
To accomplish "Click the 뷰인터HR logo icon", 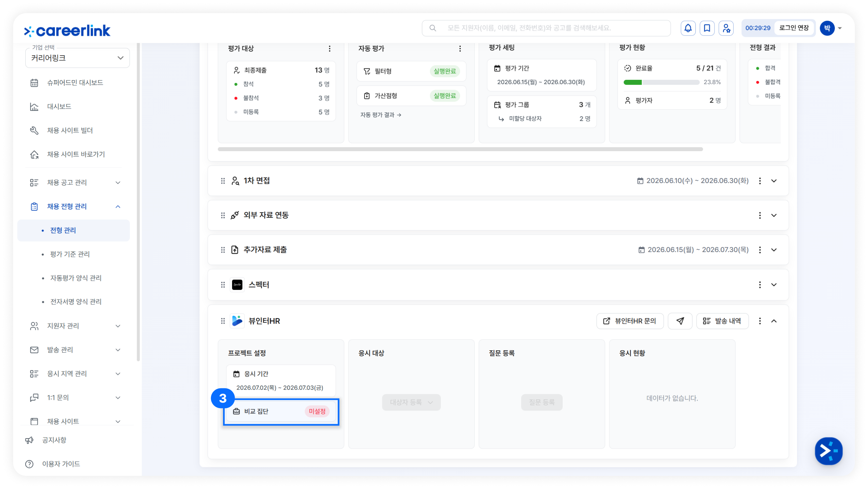I will [x=237, y=321].
